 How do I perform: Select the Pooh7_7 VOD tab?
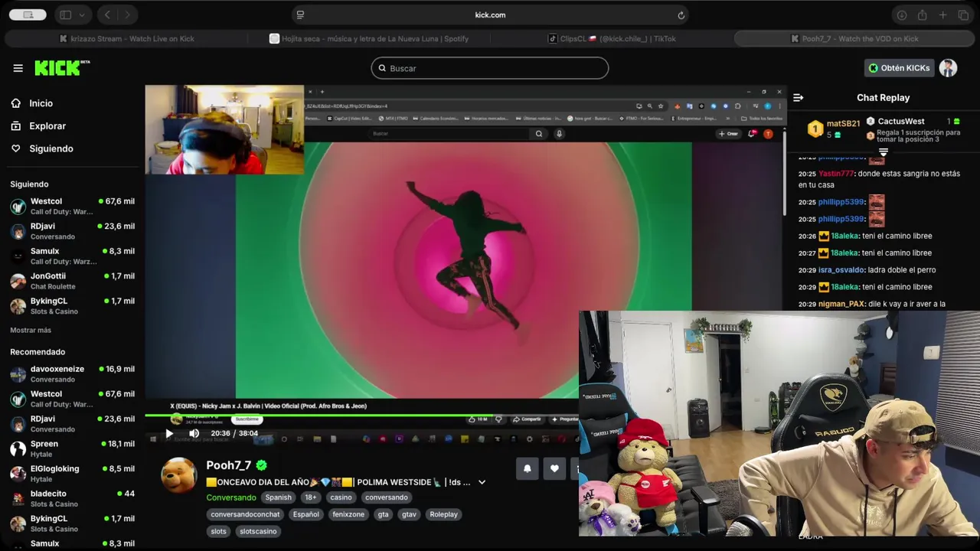[854, 38]
